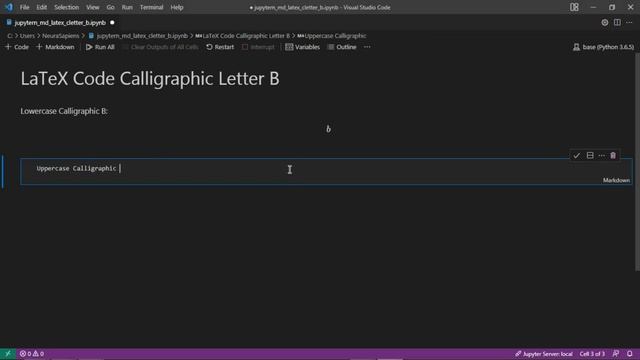This screenshot has height=360, width=640.
Task: Open the View menu
Action: 93,7
